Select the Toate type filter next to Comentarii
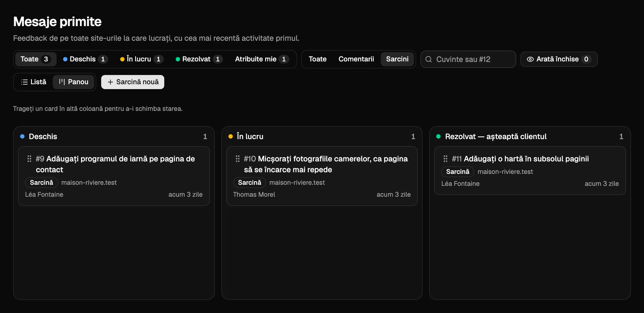644x313 pixels. 318,59
